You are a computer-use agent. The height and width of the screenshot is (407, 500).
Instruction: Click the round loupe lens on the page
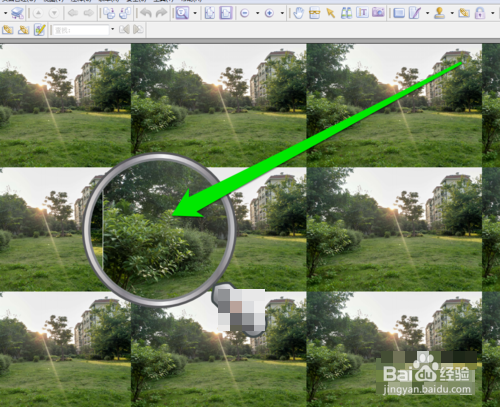pyautogui.click(x=160, y=229)
